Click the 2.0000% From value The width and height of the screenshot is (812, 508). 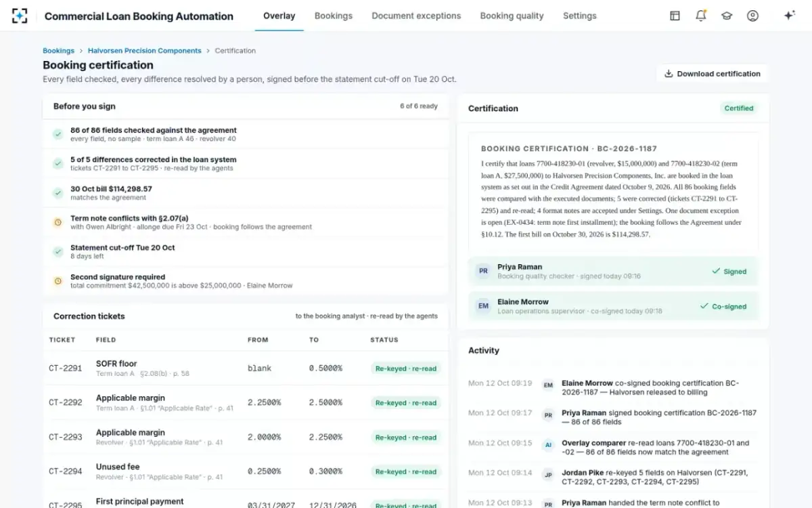click(x=264, y=438)
